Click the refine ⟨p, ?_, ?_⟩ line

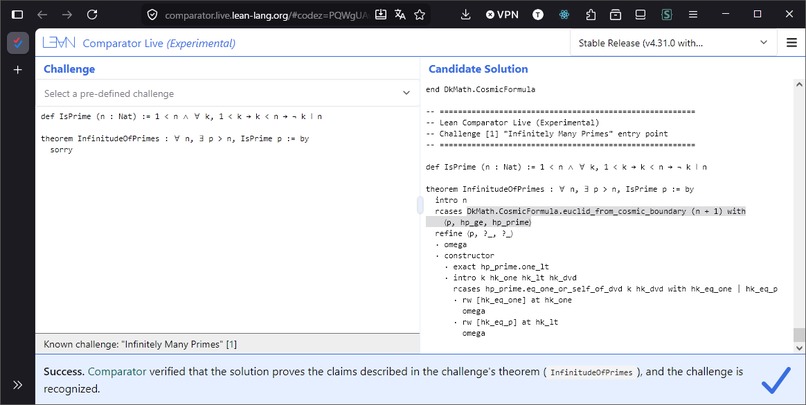click(x=474, y=233)
